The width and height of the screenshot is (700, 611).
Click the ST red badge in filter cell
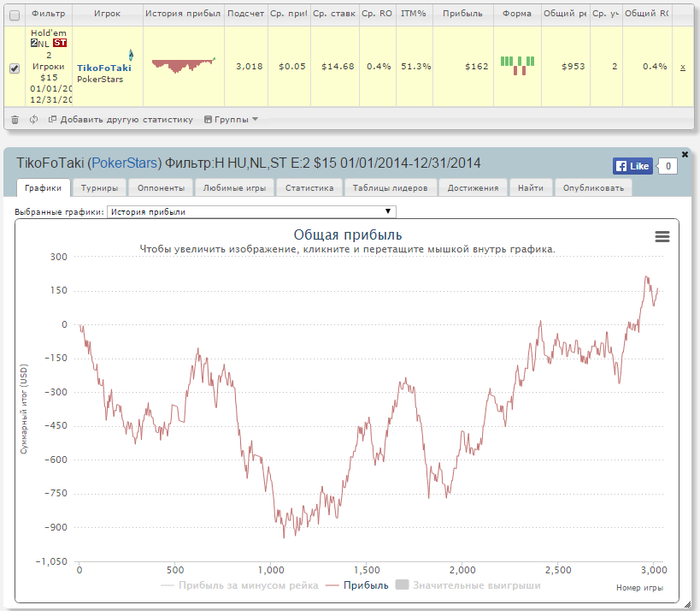(x=59, y=43)
